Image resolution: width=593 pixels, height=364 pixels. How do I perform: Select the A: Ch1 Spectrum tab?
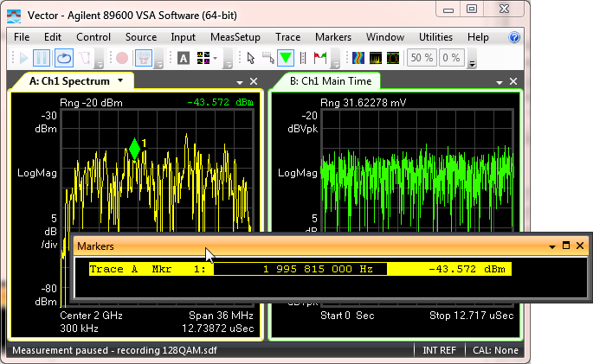coord(69,81)
